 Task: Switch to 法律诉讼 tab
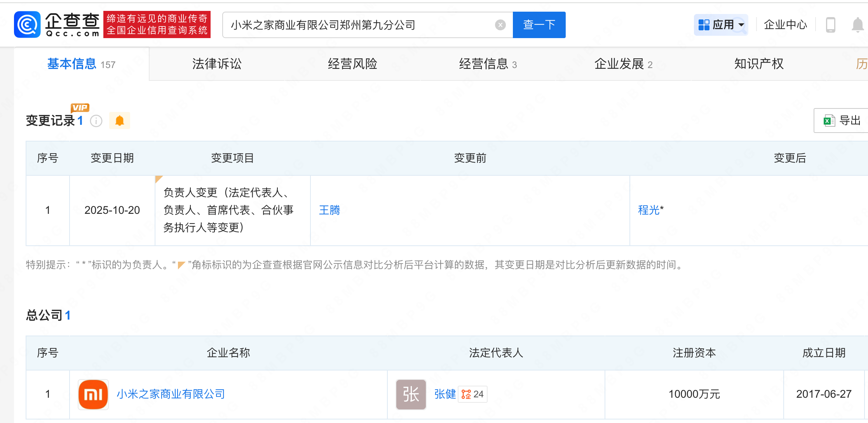pyautogui.click(x=217, y=64)
